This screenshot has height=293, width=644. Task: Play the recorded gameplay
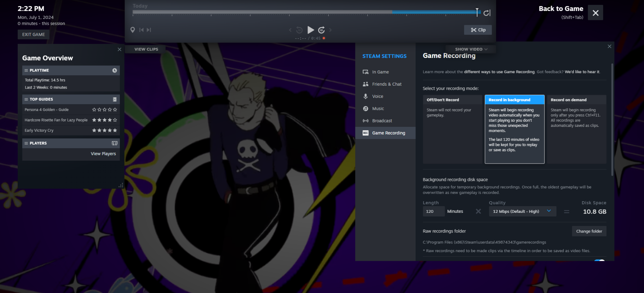(310, 30)
